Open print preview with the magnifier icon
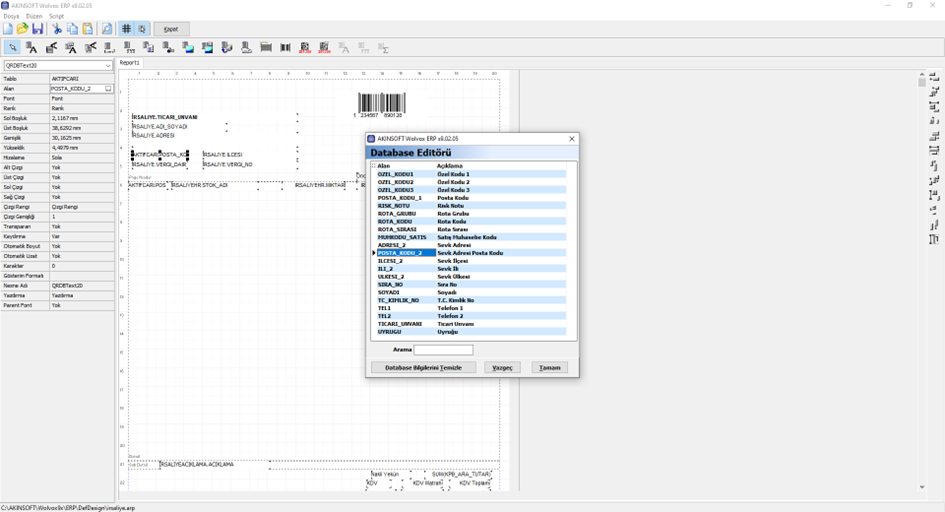This screenshot has height=512, width=945. click(x=107, y=29)
